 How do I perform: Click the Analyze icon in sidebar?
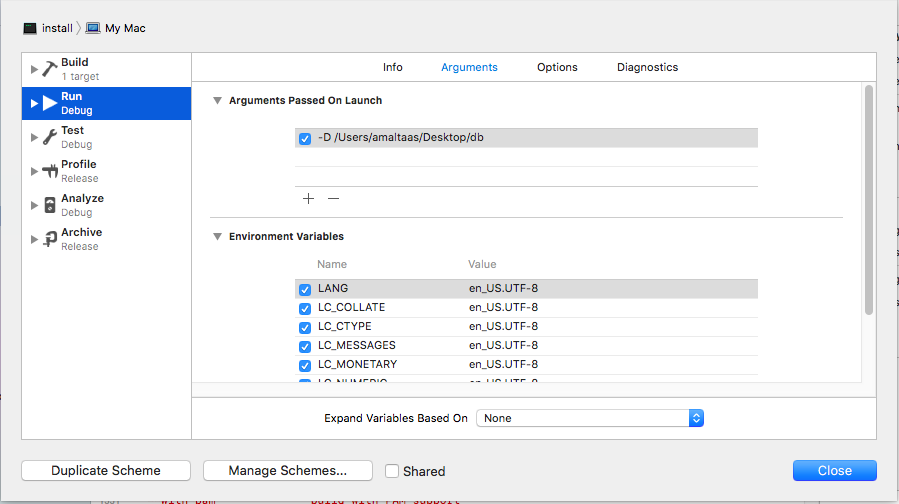(50, 205)
